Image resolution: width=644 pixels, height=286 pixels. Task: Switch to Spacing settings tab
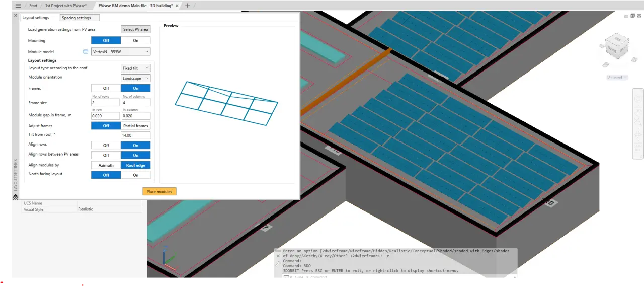[x=76, y=18]
